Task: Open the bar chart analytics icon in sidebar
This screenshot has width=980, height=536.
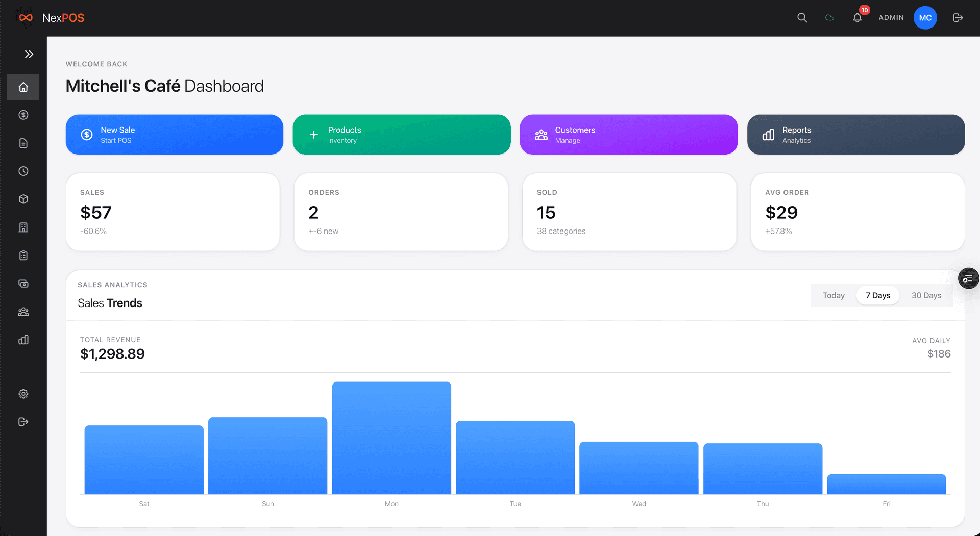Action: [23, 339]
